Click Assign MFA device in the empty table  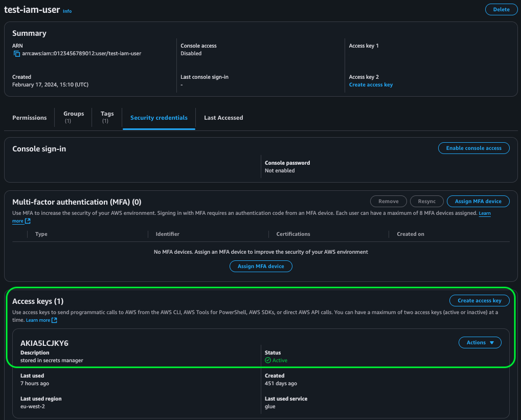point(261,266)
